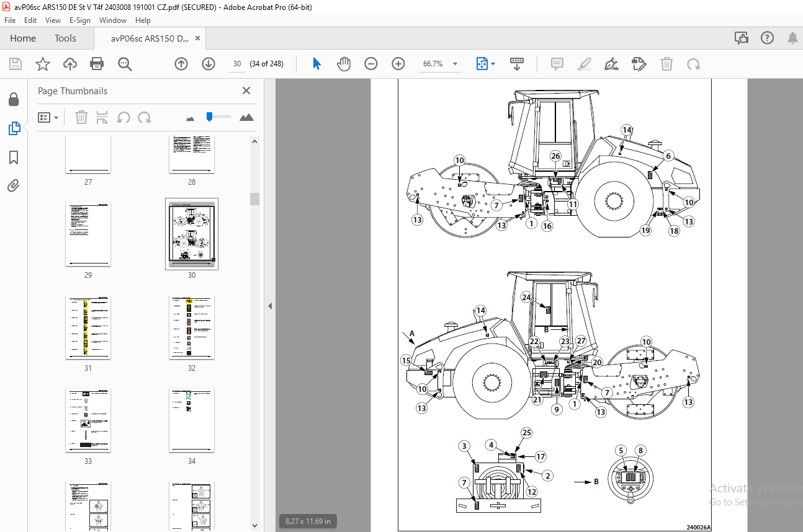Collapse the navigation pane with the arrow handle
Image resolution: width=803 pixels, height=532 pixels.
coord(270,306)
